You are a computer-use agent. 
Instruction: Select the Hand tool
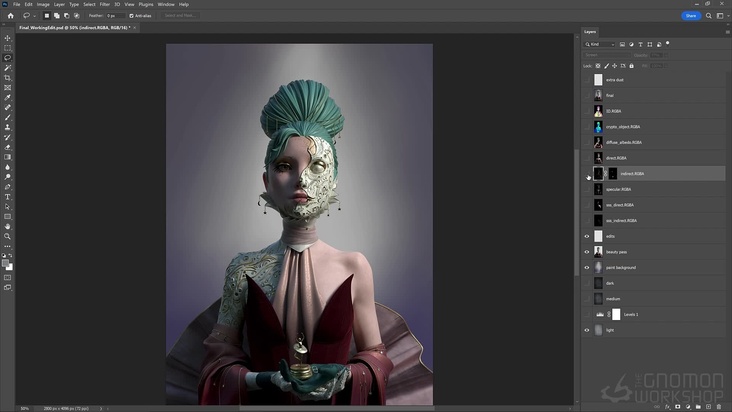pyautogui.click(x=7, y=226)
